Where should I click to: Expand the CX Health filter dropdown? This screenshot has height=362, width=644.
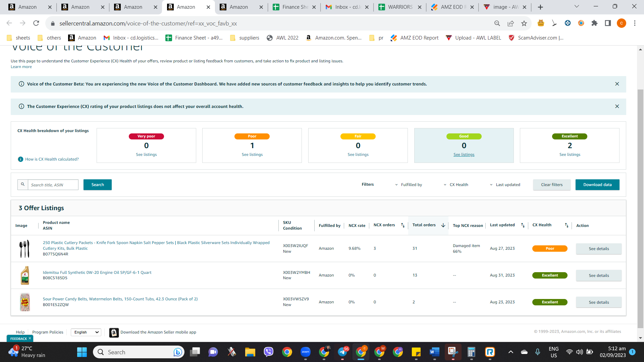(x=456, y=185)
